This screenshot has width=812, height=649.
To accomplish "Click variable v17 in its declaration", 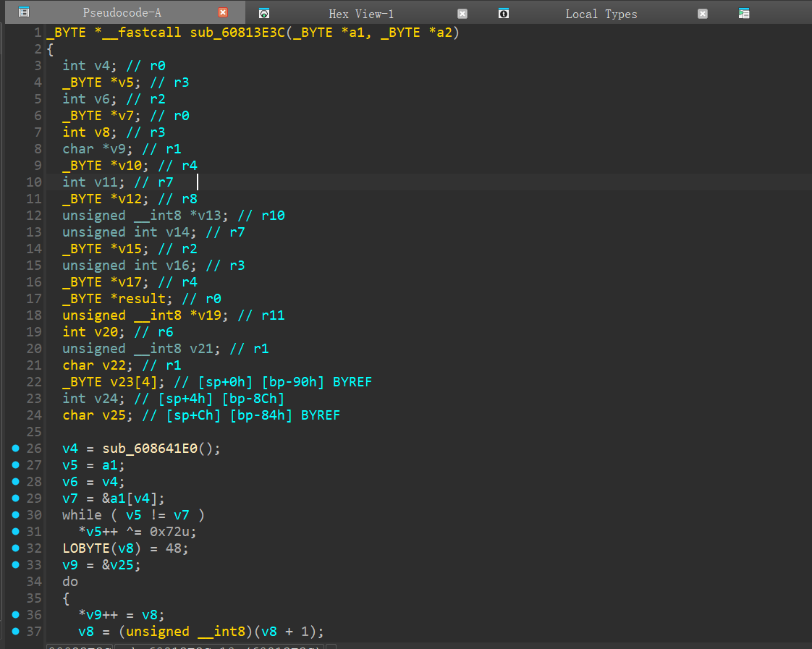I will tap(130, 282).
